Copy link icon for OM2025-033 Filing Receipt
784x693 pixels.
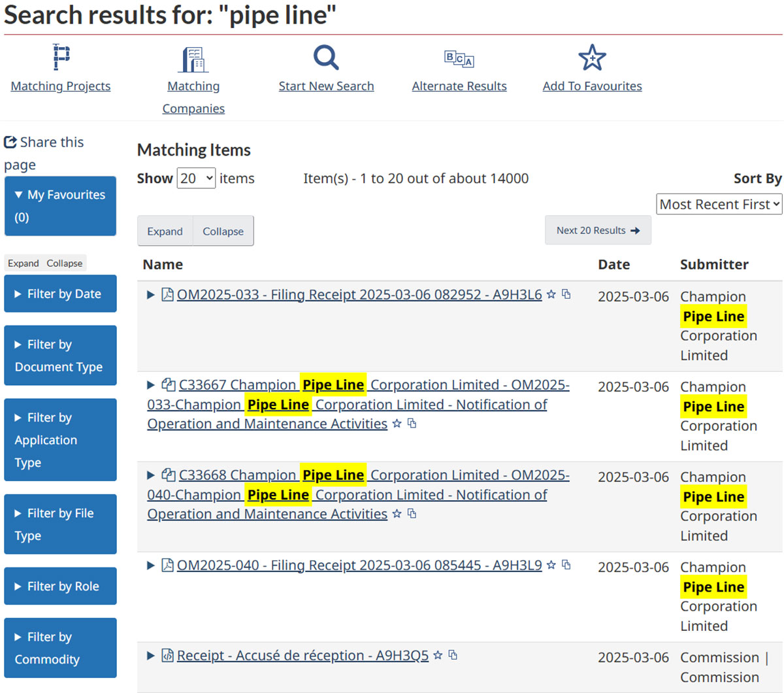566,294
